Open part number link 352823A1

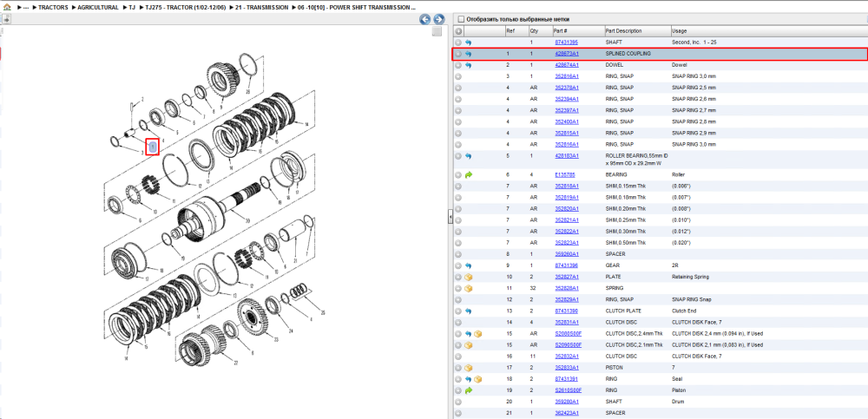(566, 242)
